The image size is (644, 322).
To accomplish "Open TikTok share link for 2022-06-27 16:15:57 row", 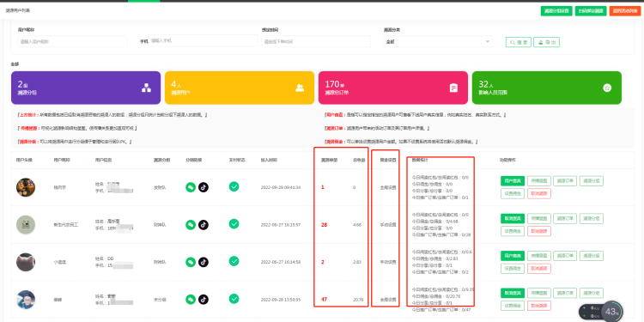I will point(204,225).
